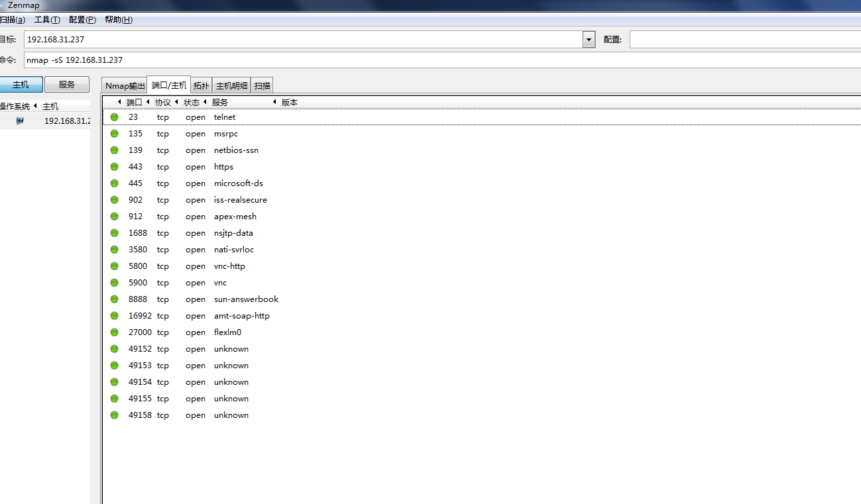The width and height of the screenshot is (861, 504).
Task: Click port number 49158 in the table
Action: pyautogui.click(x=140, y=415)
